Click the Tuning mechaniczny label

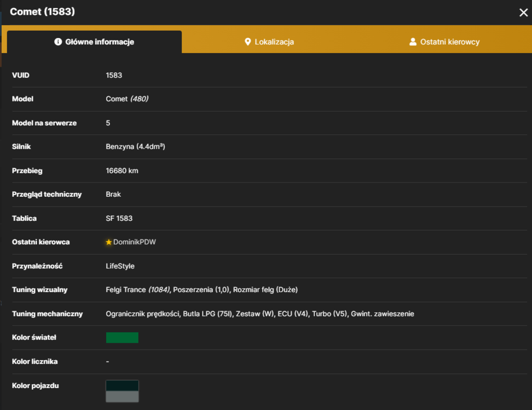[48, 314]
